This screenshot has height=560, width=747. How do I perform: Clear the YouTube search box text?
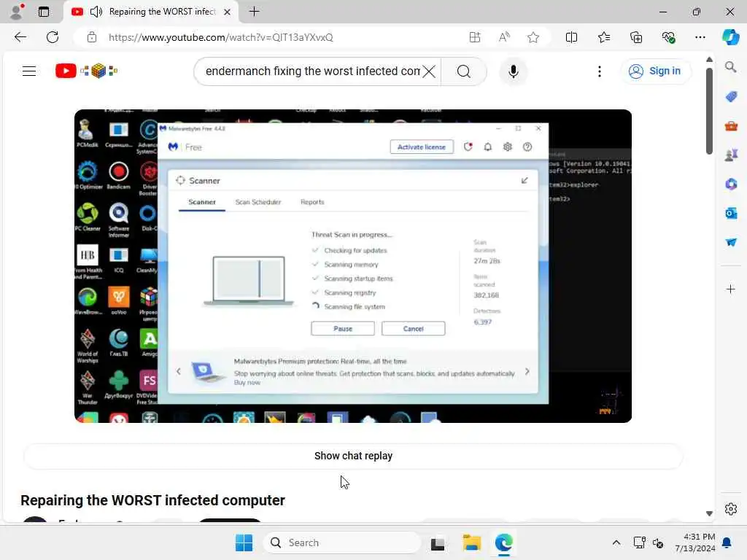tap(429, 71)
